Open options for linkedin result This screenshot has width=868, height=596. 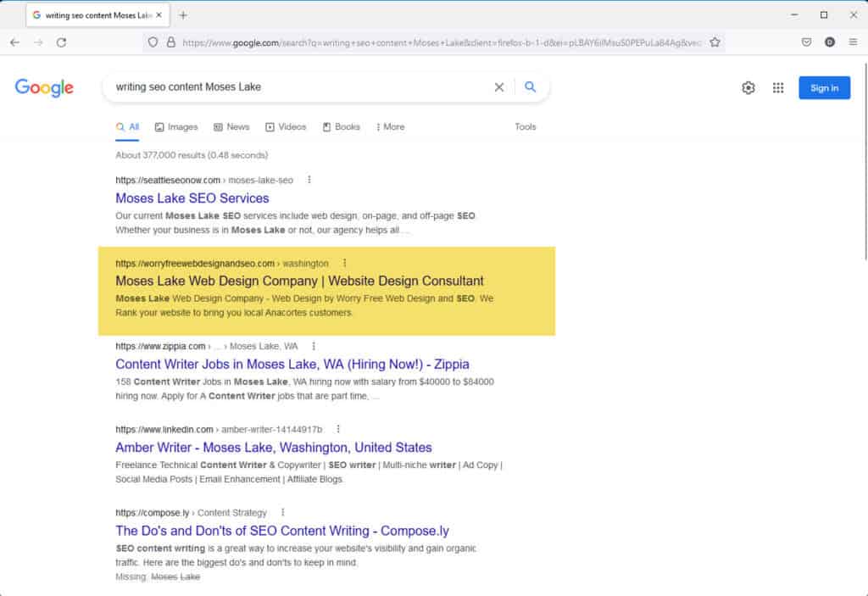[x=338, y=429]
